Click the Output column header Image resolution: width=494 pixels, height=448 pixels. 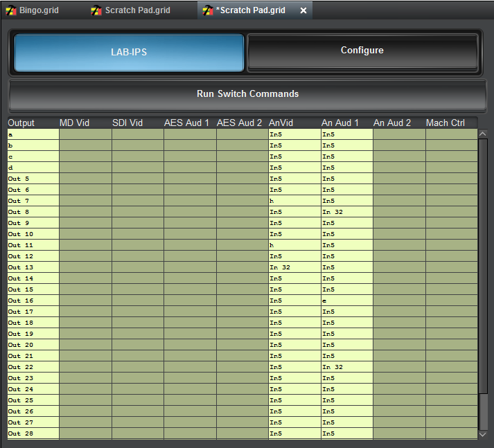33,123
